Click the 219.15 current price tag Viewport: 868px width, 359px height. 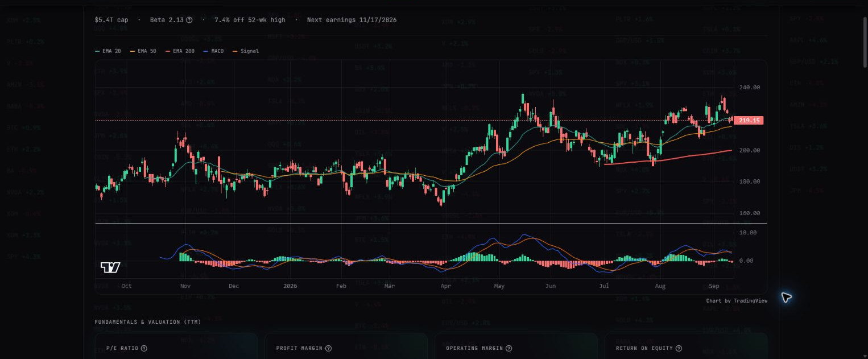749,121
